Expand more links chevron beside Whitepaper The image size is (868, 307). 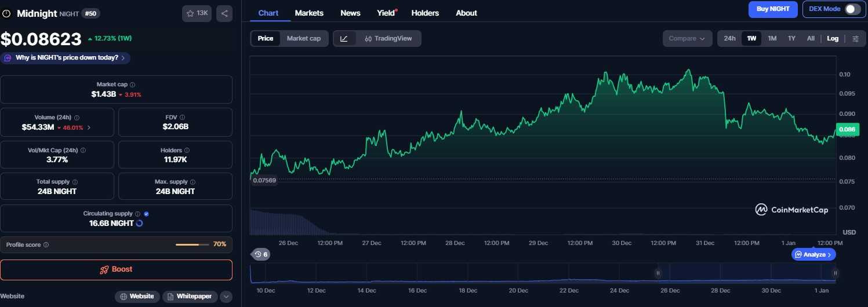[x=226, y=297]
